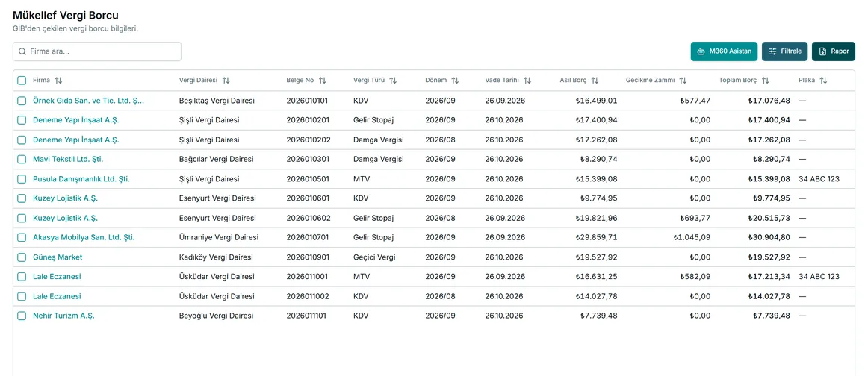The image size is (868, 376).
Task: Open Deneme Yapı İnşaat link for 2026010201
Action: [76, 120]
